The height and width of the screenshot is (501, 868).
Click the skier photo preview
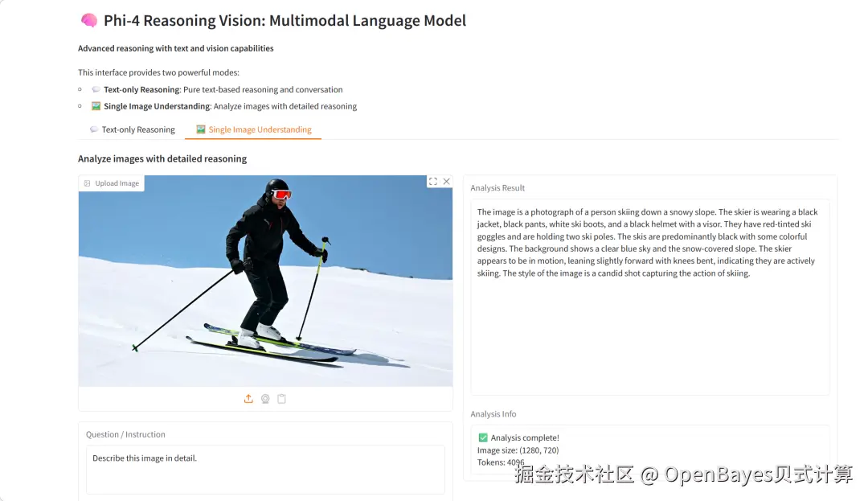[x=265, y=281]
